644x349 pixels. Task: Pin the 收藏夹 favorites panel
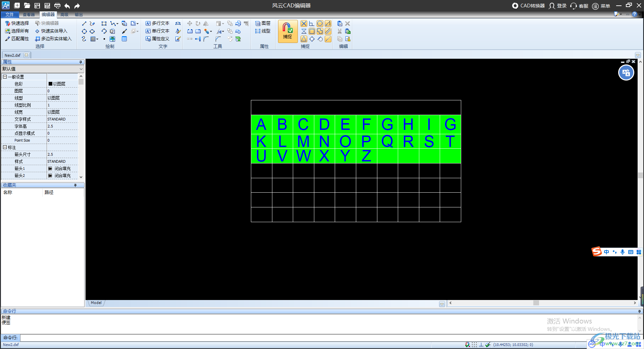coord(75,185)
